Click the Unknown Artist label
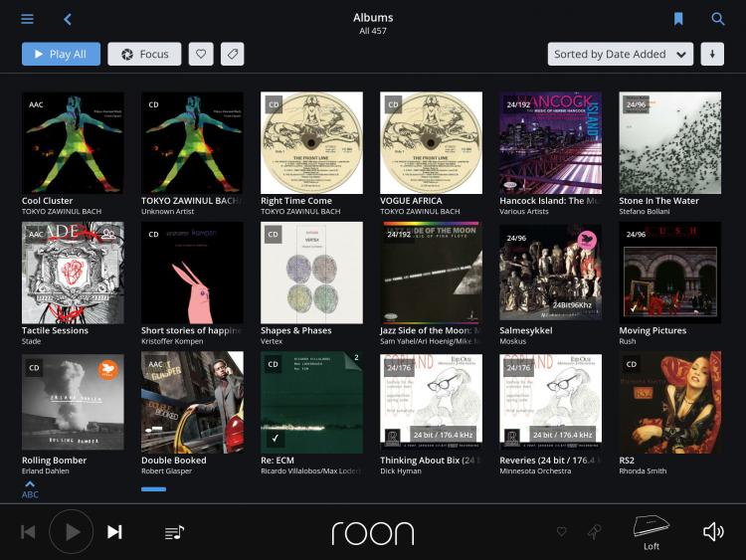The height and width of the screenshot is (560, 746). (x=167, y=211)
